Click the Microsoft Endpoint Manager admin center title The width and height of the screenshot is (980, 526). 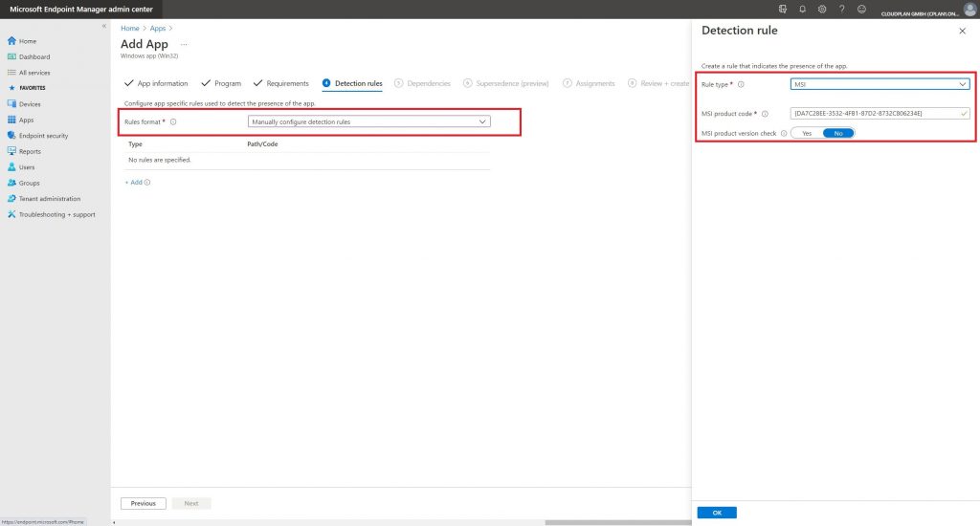tap(81, 10)
